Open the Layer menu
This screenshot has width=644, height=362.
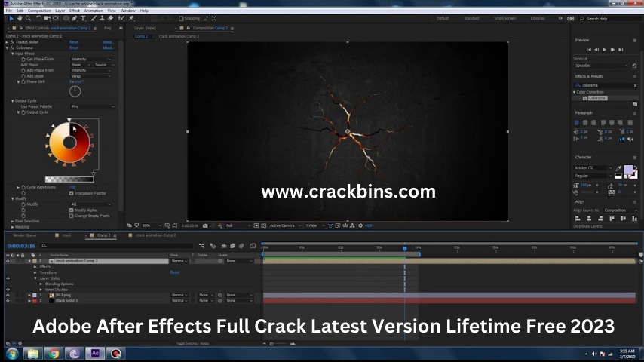[x=60, y=11]
